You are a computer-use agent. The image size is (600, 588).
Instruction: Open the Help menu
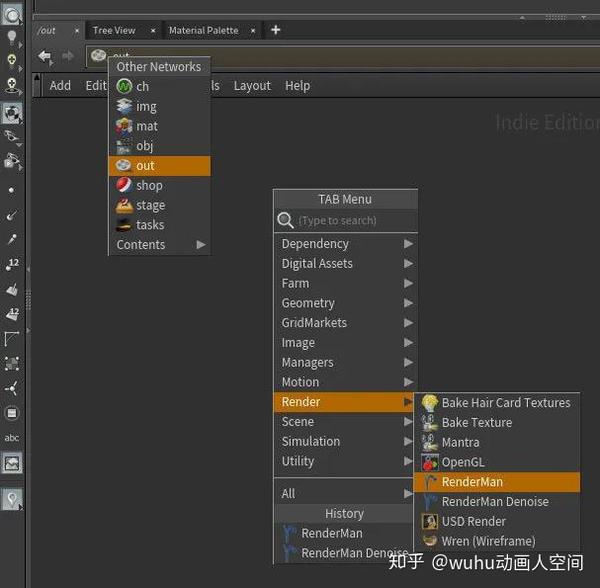click(x=297, y=86)
